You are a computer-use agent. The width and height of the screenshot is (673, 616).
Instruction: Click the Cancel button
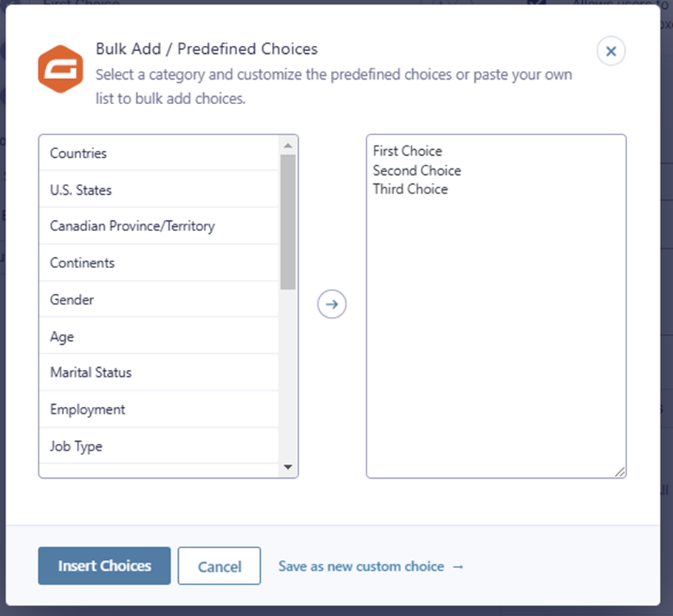[x=219, y=567]
